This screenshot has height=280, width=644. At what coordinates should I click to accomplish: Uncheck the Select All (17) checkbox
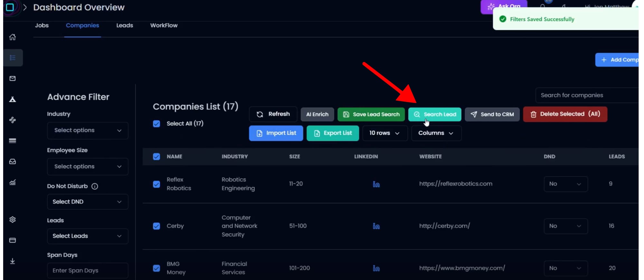click(156, 124)
